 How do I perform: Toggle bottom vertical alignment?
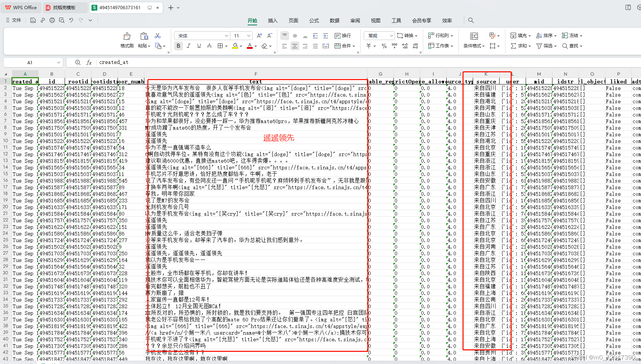point(305,36)
